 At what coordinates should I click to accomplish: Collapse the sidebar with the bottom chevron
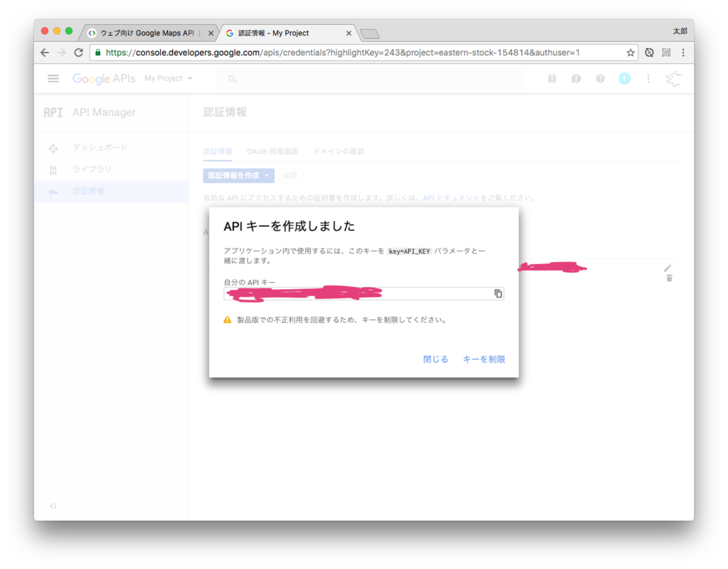[53, 506]
